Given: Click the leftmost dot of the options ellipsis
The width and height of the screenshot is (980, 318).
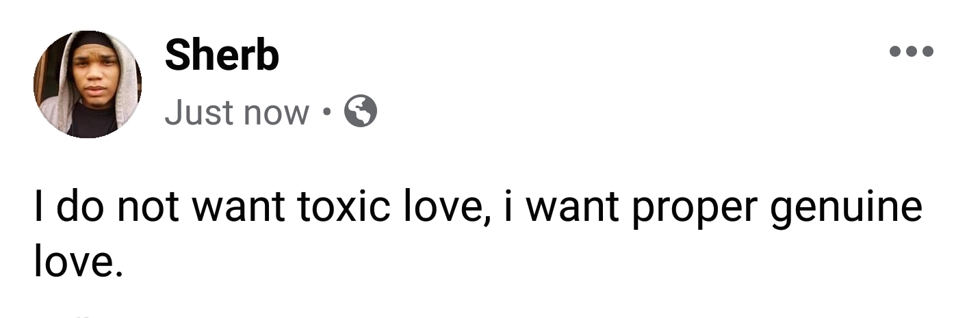Looking at the screenshot, I should (894, 52).
